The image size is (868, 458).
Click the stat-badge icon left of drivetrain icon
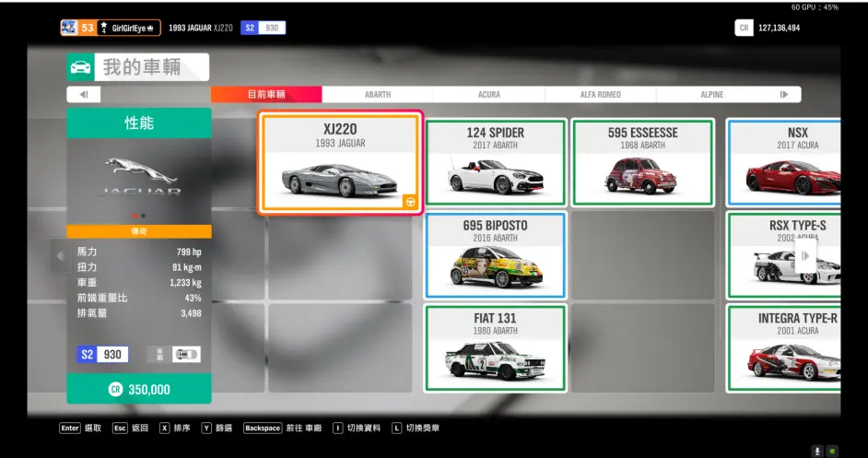click(x=158, y=355)
